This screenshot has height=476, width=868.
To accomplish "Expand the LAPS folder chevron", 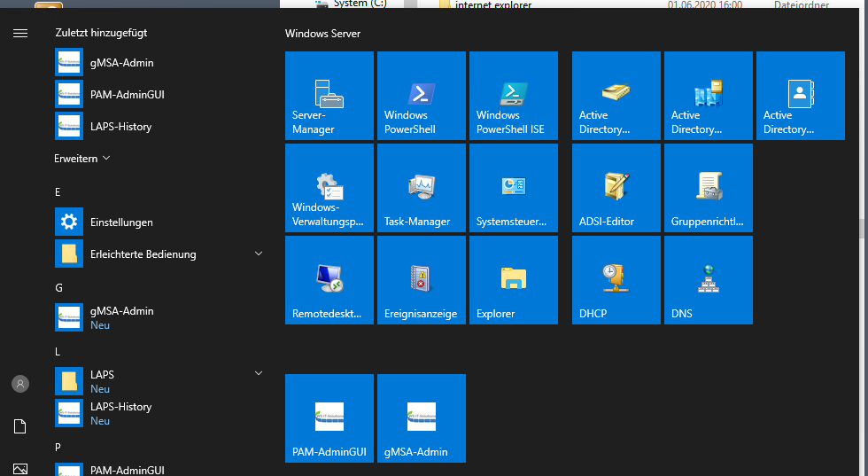I will tap(258, 373).
